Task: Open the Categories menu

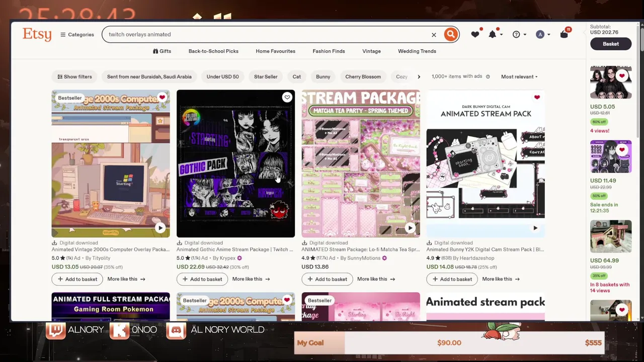Action: pyautogui.click(x=77, y=35)
